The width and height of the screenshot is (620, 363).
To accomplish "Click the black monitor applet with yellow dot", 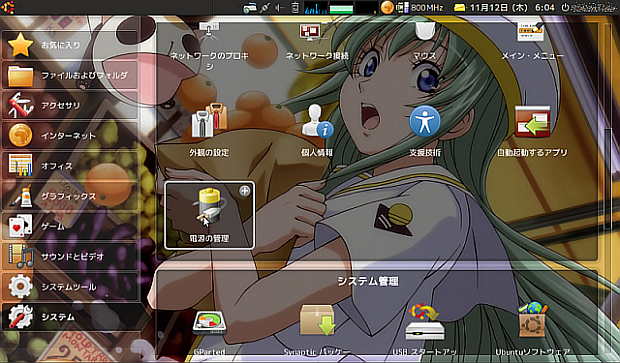I will point(367,8).
